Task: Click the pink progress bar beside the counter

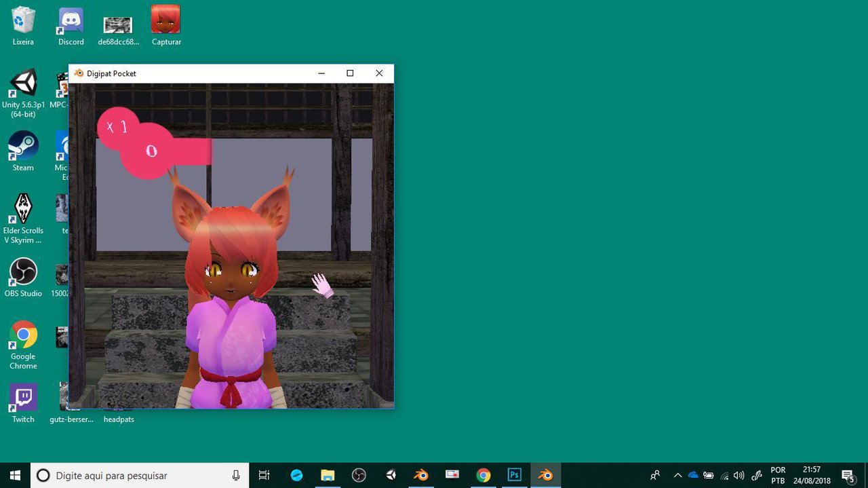Action: [193, 151]
